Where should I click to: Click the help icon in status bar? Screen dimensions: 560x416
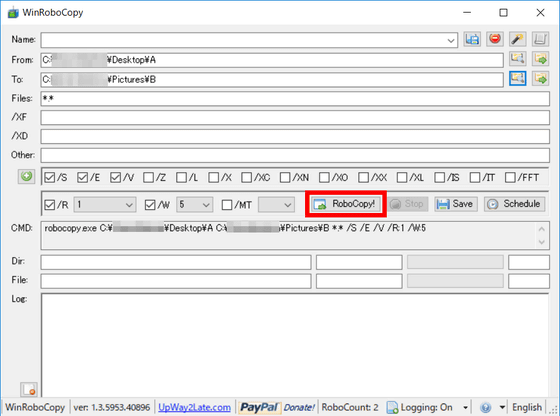click(485, 407)
